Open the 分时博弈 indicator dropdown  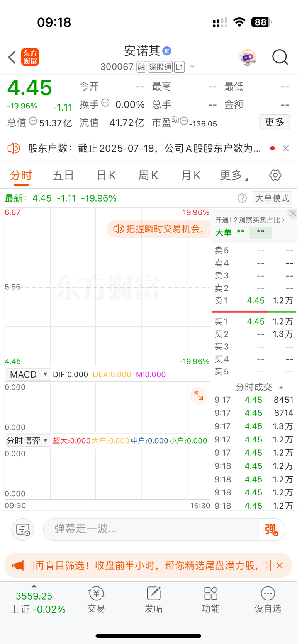(x=29, y=441)
